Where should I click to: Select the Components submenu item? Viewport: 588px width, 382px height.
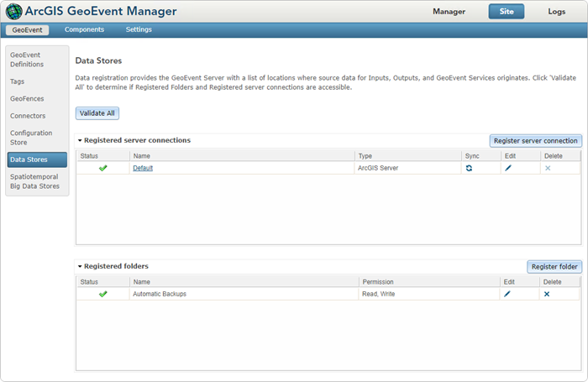pos(84,29)
